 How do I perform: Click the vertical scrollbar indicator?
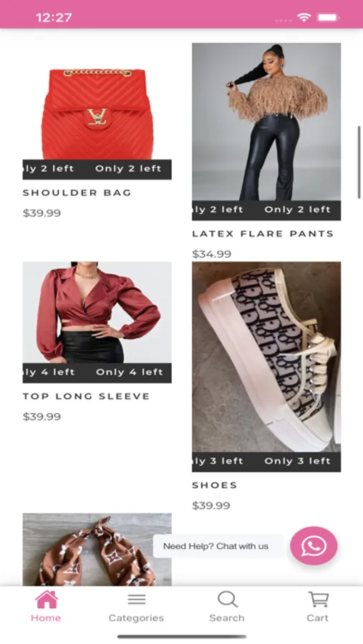(x=359, y=162)
